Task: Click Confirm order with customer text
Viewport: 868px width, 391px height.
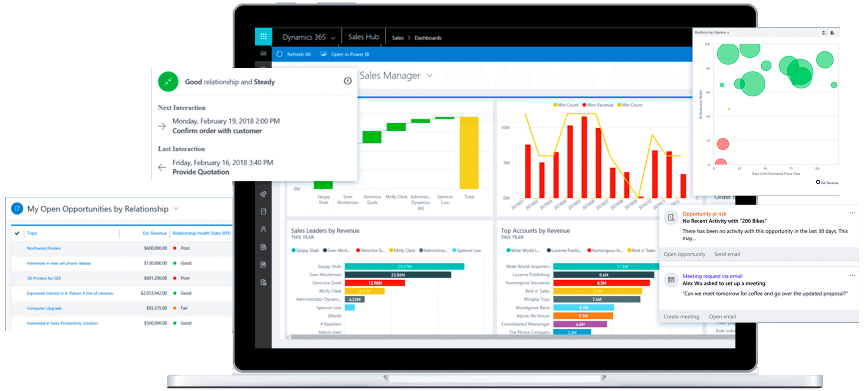Action: click(217, 131)
